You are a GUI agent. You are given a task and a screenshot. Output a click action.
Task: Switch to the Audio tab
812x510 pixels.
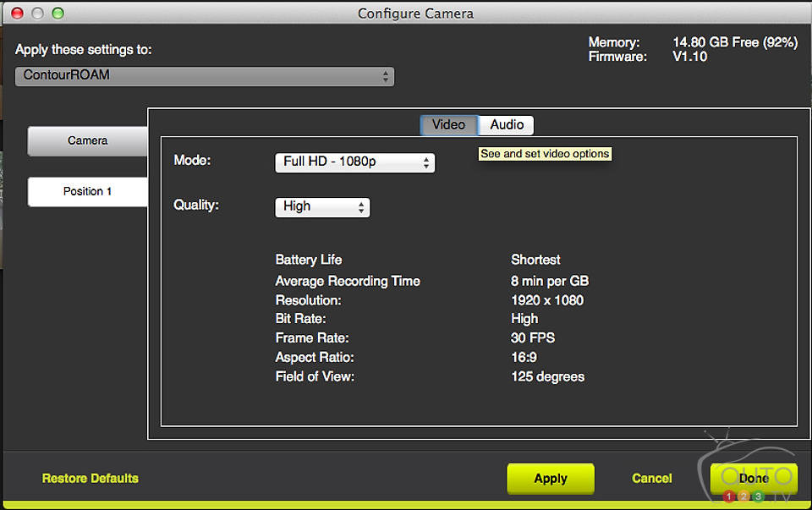point(507,125)
